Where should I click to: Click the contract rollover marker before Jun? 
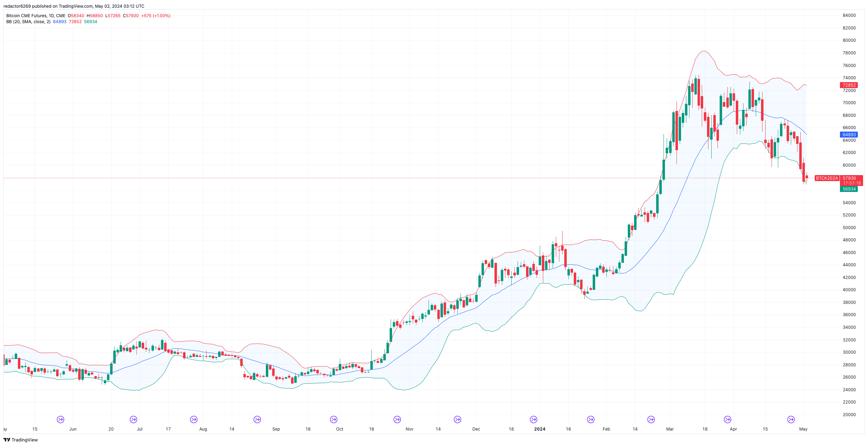click(x=61, y=419)
